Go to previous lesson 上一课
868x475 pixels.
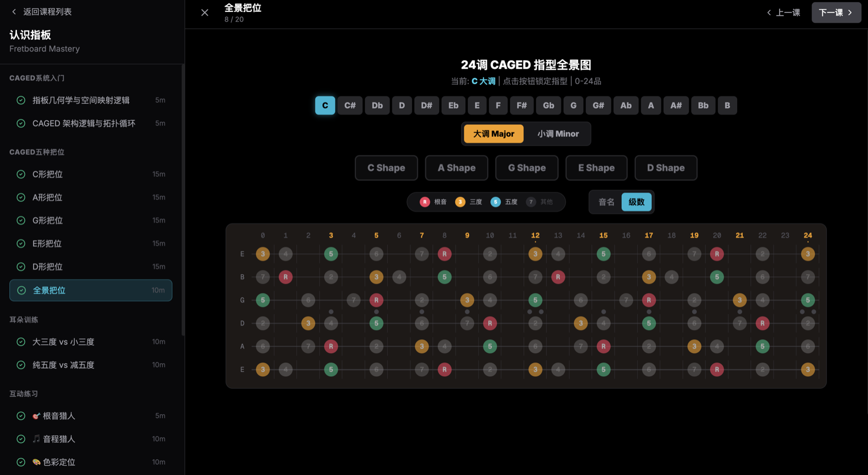[783, 12]
